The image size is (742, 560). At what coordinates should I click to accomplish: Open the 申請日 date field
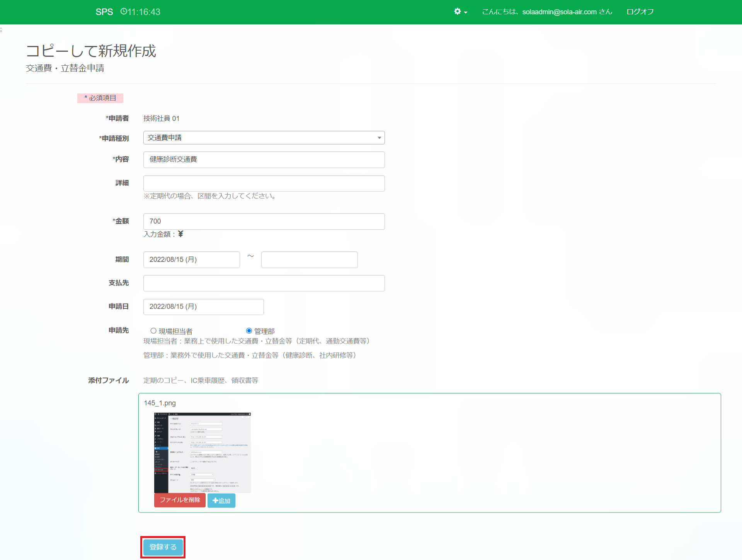coord(203,307)
